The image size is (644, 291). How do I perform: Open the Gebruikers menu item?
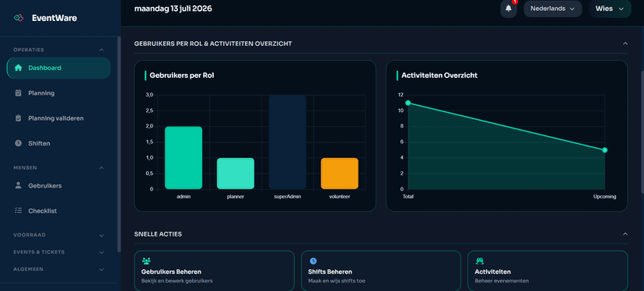click(x=59, y=185)
